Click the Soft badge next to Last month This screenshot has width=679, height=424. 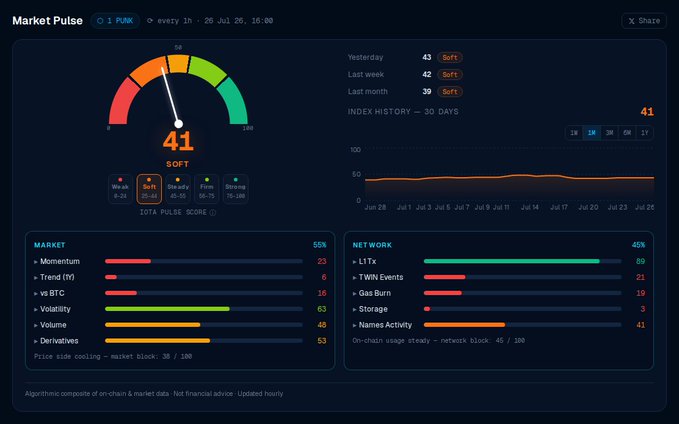click(450, 92)
